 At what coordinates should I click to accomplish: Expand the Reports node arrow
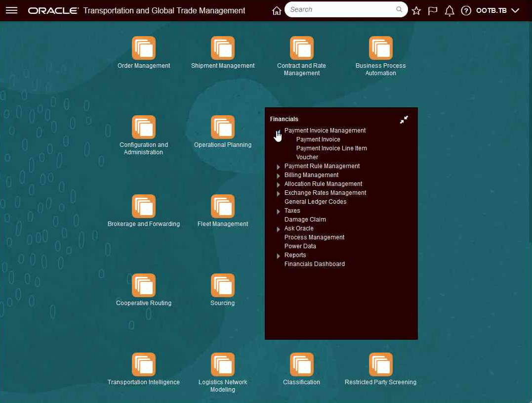[278, 256]
